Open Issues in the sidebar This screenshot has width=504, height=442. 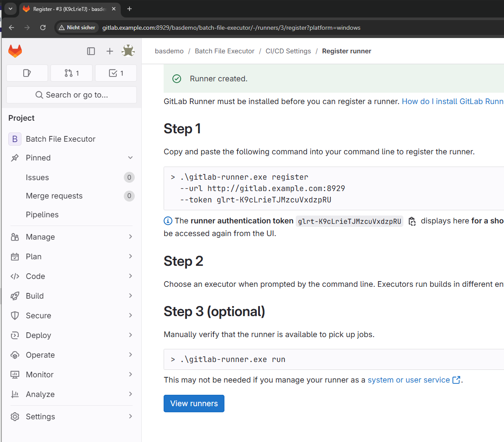point(37,177)
